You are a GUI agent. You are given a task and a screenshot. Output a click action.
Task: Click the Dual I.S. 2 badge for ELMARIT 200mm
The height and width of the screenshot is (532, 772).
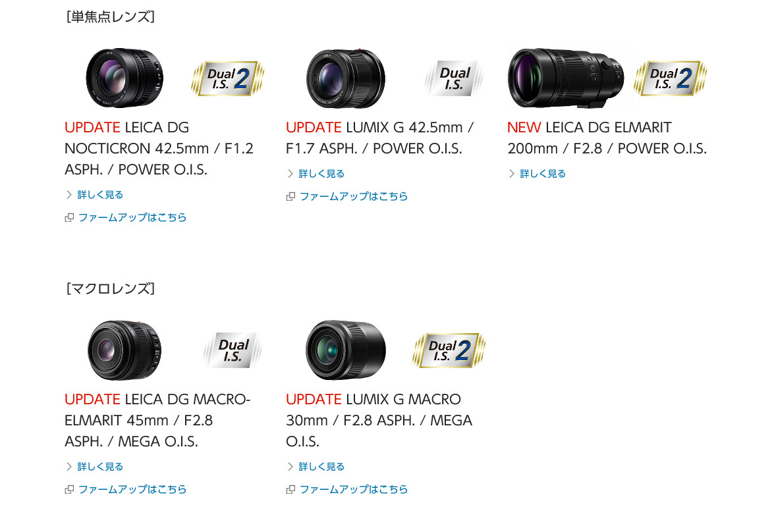click(x=670, y=78)
